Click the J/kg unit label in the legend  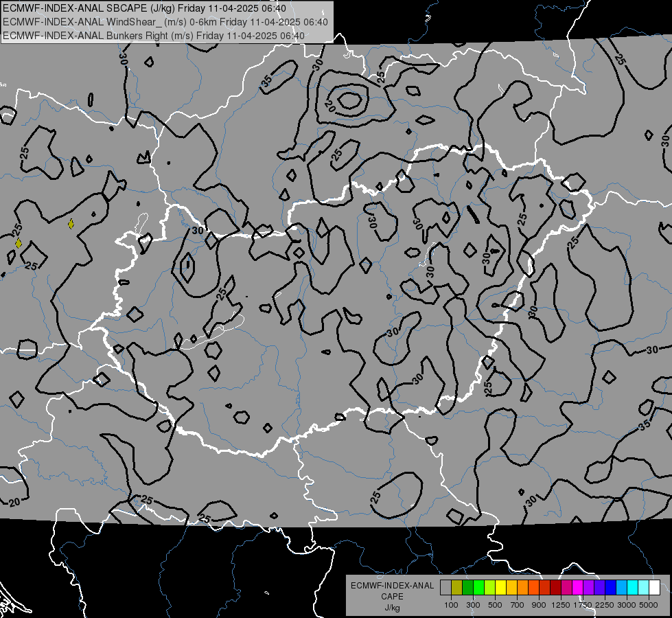pos(392,608)
